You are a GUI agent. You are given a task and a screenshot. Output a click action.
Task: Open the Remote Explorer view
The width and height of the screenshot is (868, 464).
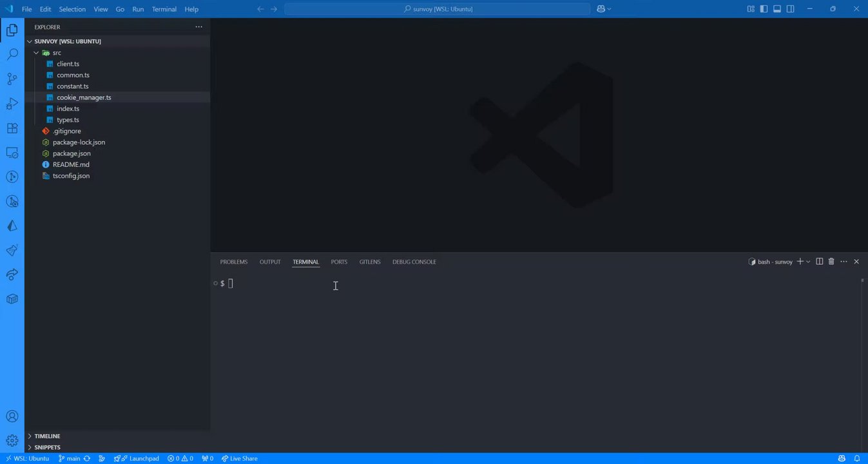pyautogui.click(x=12, y=153)
